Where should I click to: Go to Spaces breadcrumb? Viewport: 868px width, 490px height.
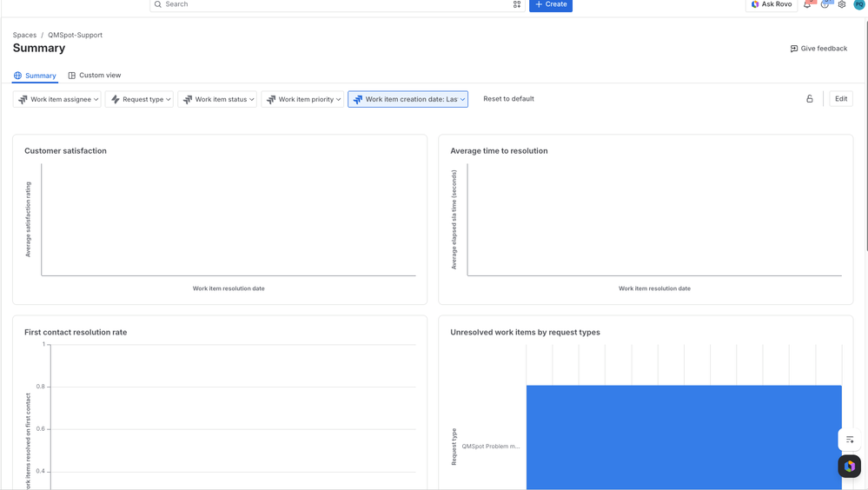pyautogui.click(x=24, y=35)
